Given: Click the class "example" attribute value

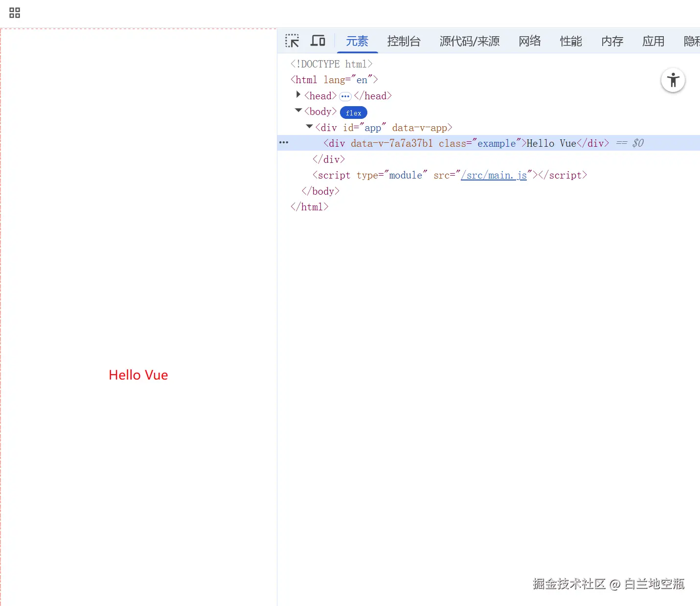Looking at the screenshot, I should coord(497,143).
